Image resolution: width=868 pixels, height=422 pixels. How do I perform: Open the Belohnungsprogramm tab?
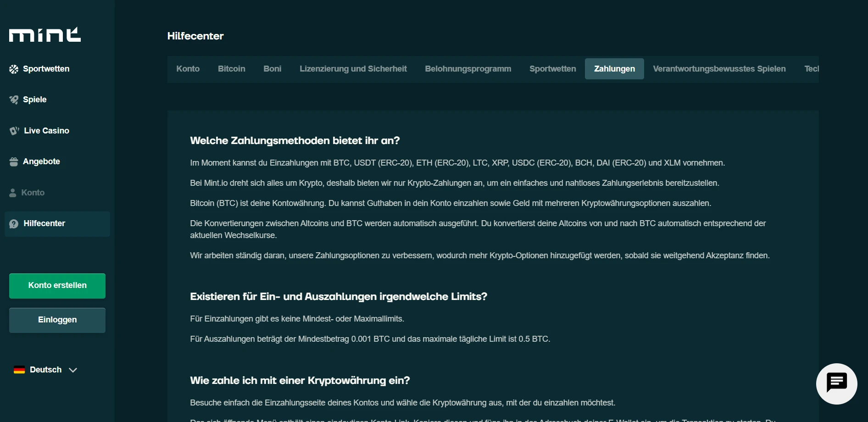click(468, 69)
